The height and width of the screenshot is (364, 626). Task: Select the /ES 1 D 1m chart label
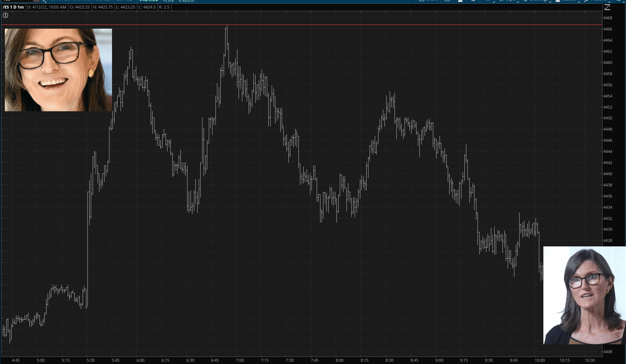click(13, 7)
